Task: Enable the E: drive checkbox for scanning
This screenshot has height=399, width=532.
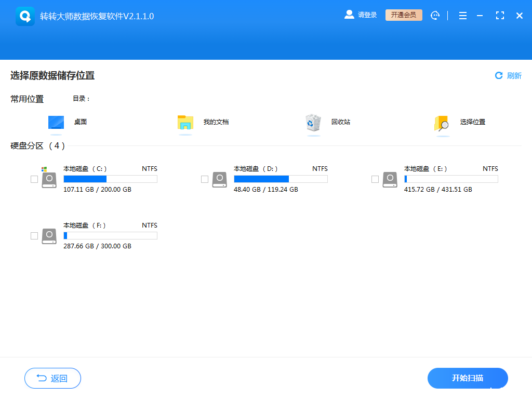Action: [x=375, y=179]
